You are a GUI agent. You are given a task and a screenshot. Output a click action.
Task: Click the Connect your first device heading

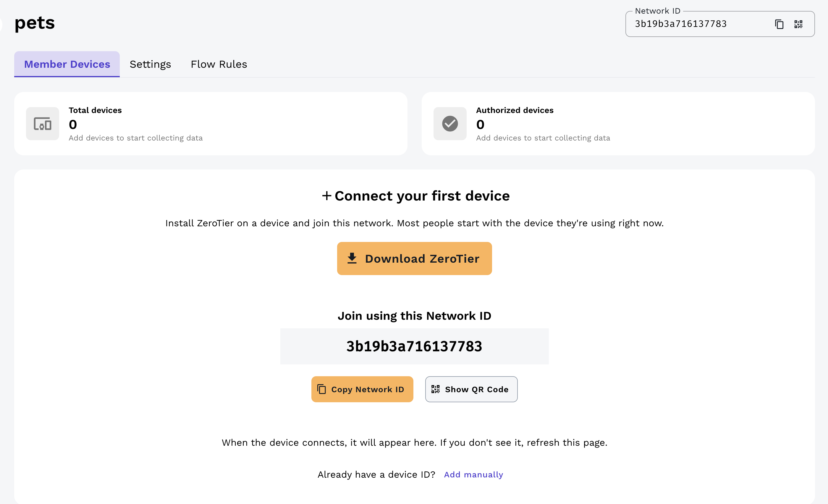(x=422, y=196)
